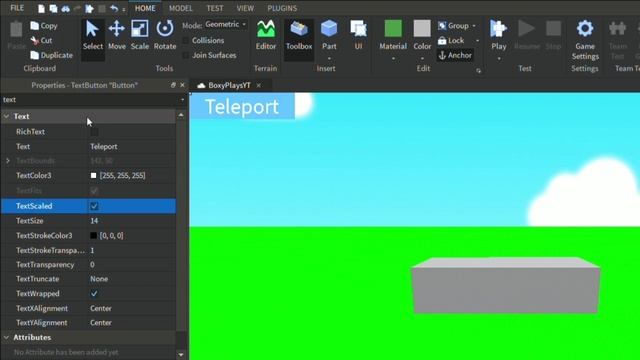
Task: Open the Geometric mode dropdown
Action: 226,24
